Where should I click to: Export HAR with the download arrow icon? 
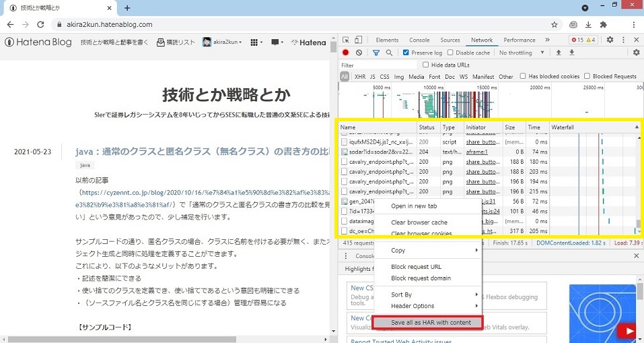tap(571, 53)
